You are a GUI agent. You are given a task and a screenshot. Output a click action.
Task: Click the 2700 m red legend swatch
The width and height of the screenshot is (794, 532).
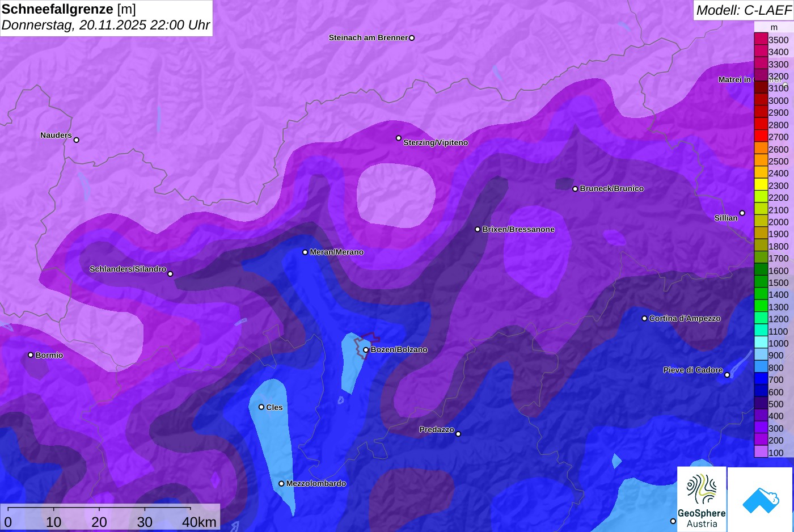pos(761,137)
